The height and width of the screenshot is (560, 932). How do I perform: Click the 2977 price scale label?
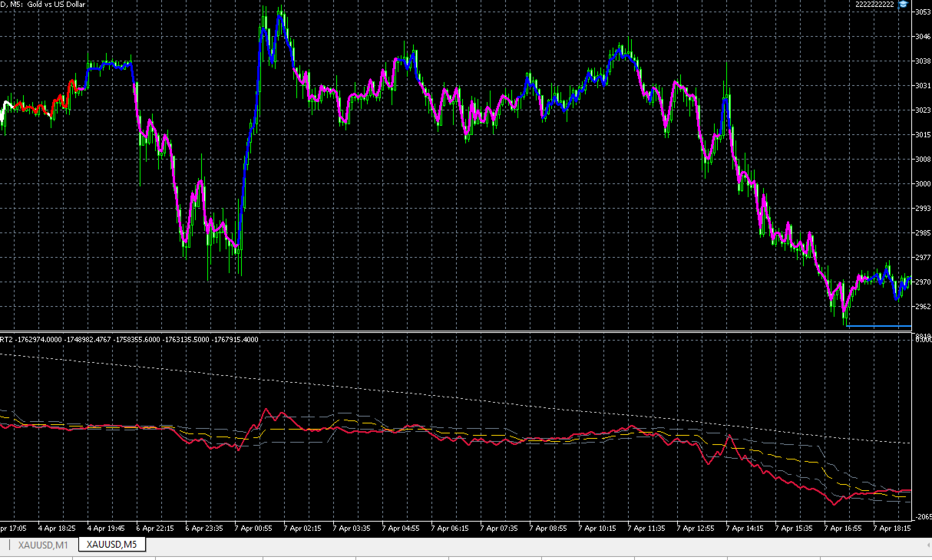922,258
